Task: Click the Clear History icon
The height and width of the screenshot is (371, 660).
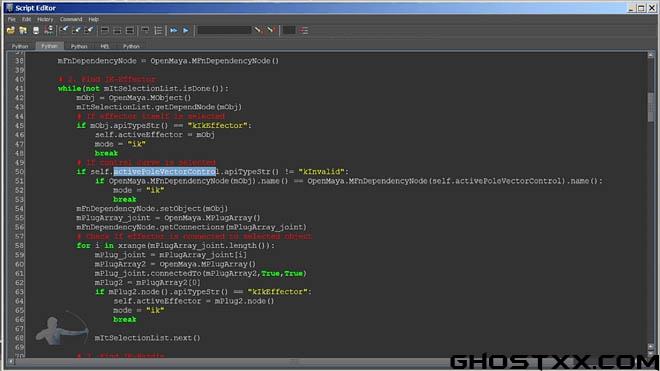Action: [64, 30]
